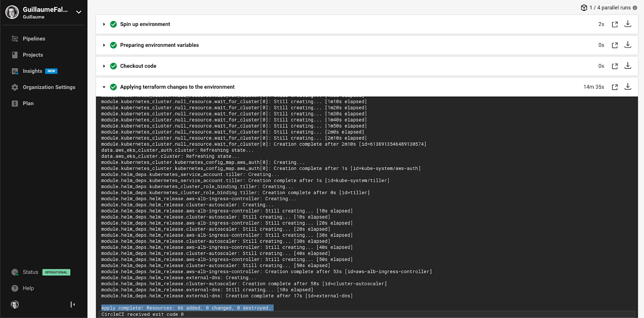Image resolution: width=644 pixels, height=318 pixels.
Task: Click the NEW badge beside Insights
Action: point(51,71)
